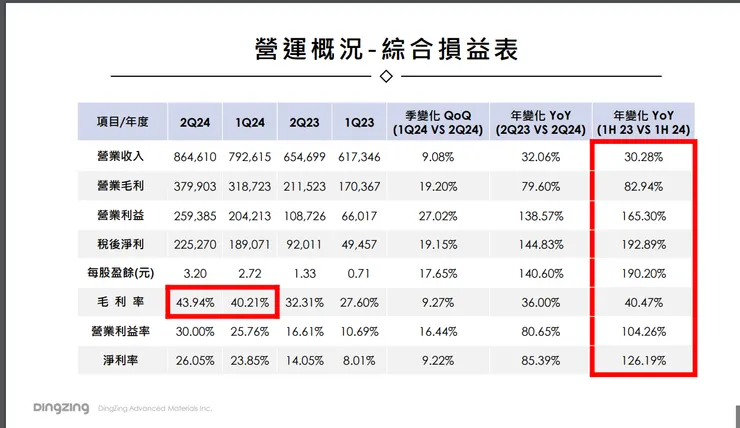Click the 864,610 revenue cell
740x428 pixels.
click(x=195, y=157)
